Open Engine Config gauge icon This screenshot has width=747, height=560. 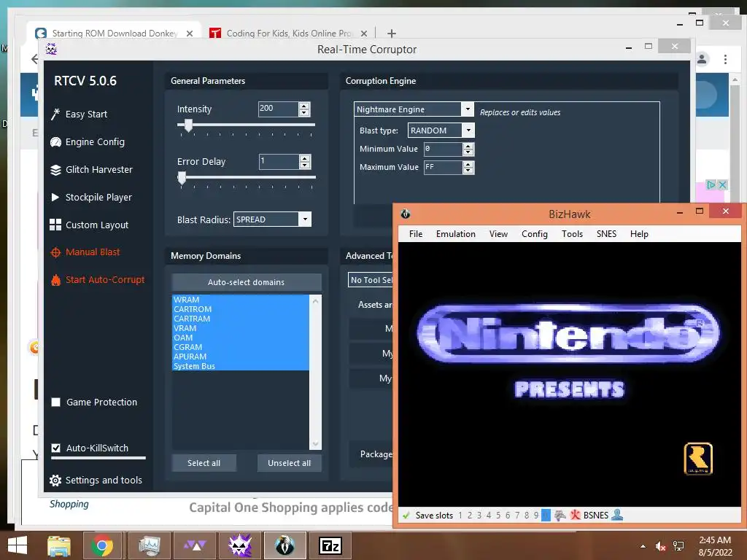(x=55, y=142)
